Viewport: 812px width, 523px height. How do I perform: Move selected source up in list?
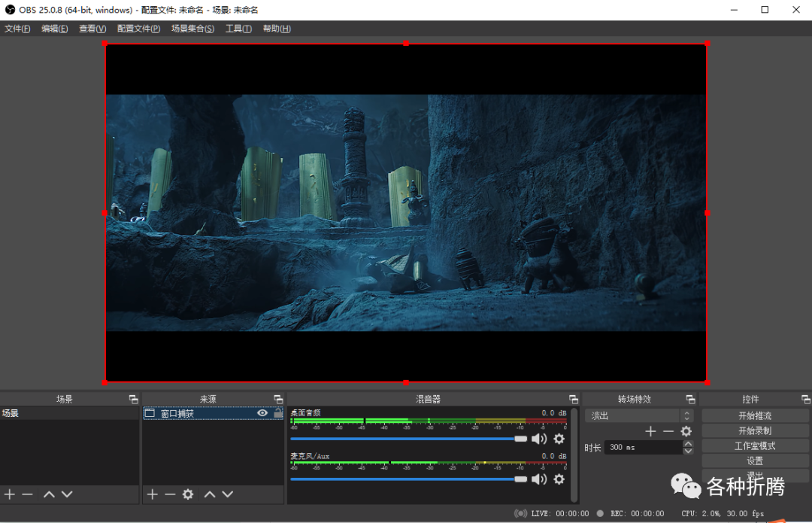210,494
